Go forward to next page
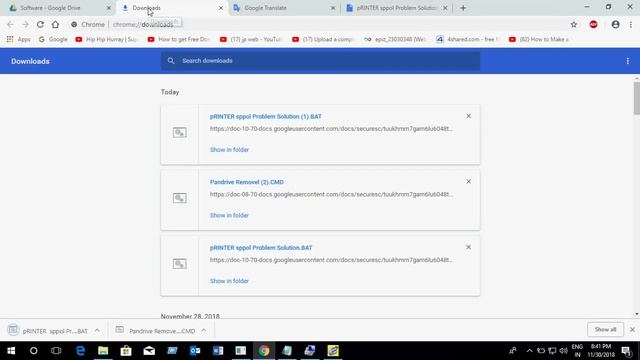The width and height of the screenshot is (640, 360). [x=25, y=24]
